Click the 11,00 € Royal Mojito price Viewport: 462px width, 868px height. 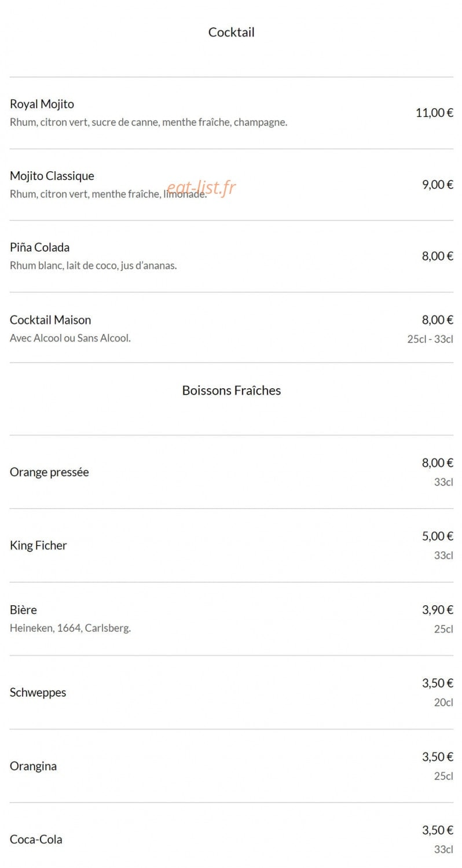pos(434,113)
